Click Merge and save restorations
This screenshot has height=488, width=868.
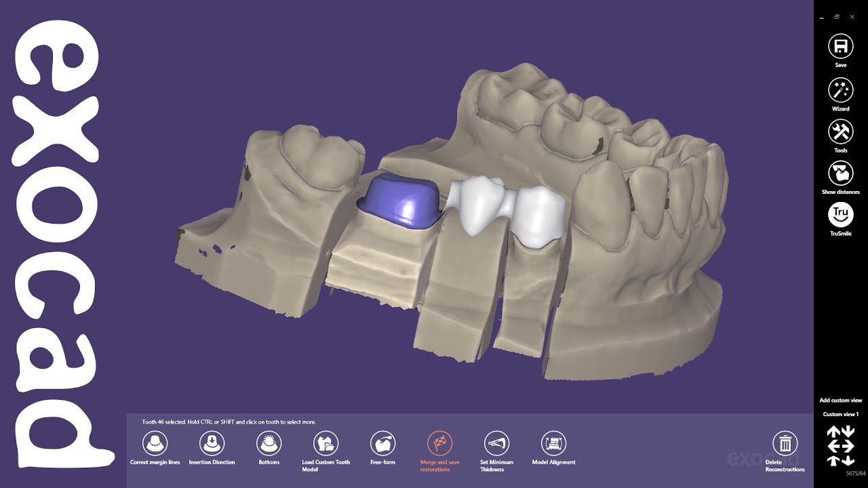[x=439, y=444]
